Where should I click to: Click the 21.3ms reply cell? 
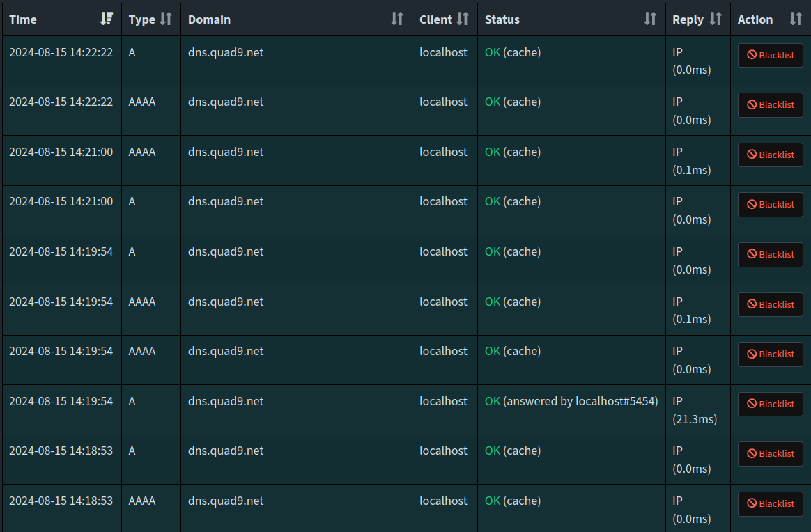[x=694, y=419]
